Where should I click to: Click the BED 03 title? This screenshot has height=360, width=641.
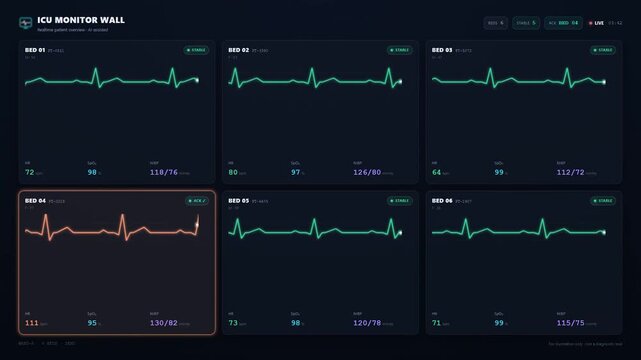(x=442, y=50)
